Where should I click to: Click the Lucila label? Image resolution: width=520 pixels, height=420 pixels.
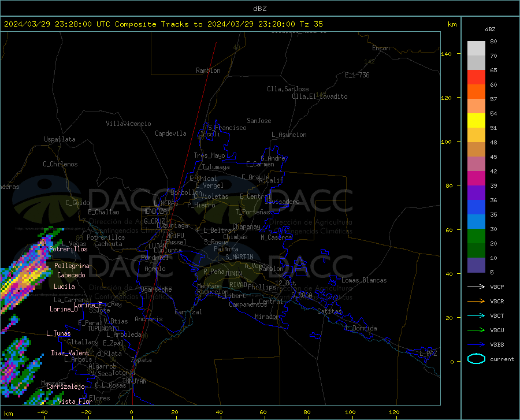[x=64, y=287]
